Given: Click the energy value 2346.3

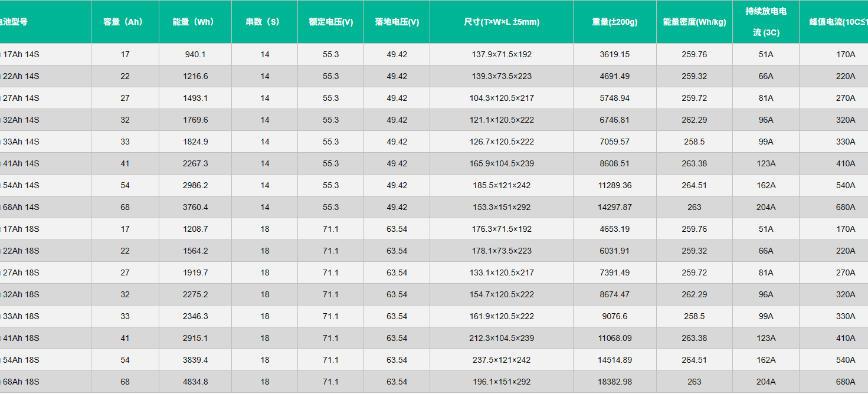Looking at the screenshot, I should pos(195,316).
